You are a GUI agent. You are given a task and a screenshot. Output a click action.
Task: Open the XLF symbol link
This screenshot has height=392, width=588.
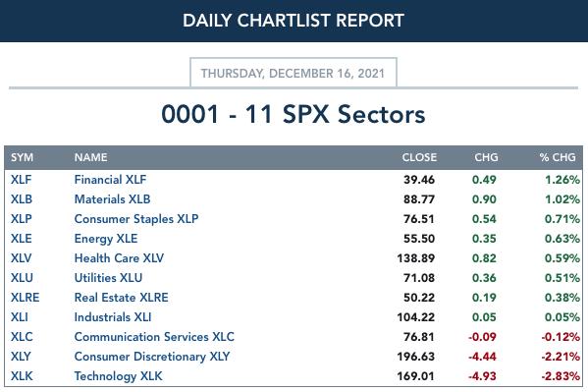21,180
